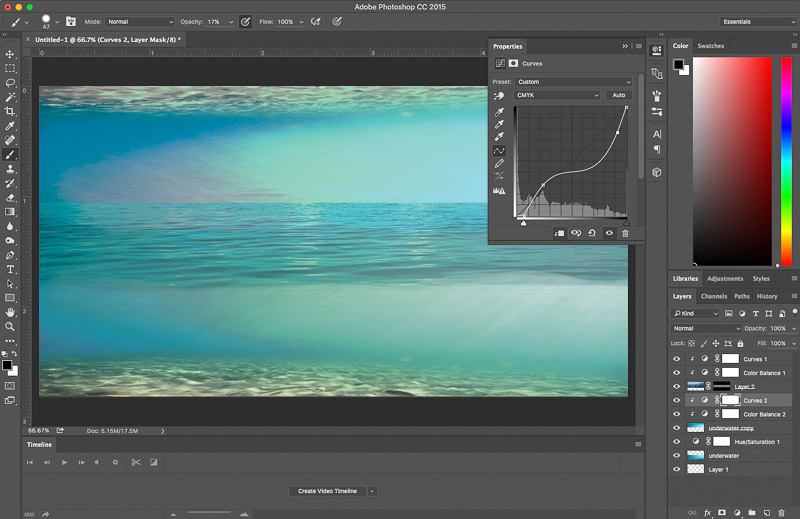Hide the underwater layer
Viewport: 800px width, 519px height.
677,455
